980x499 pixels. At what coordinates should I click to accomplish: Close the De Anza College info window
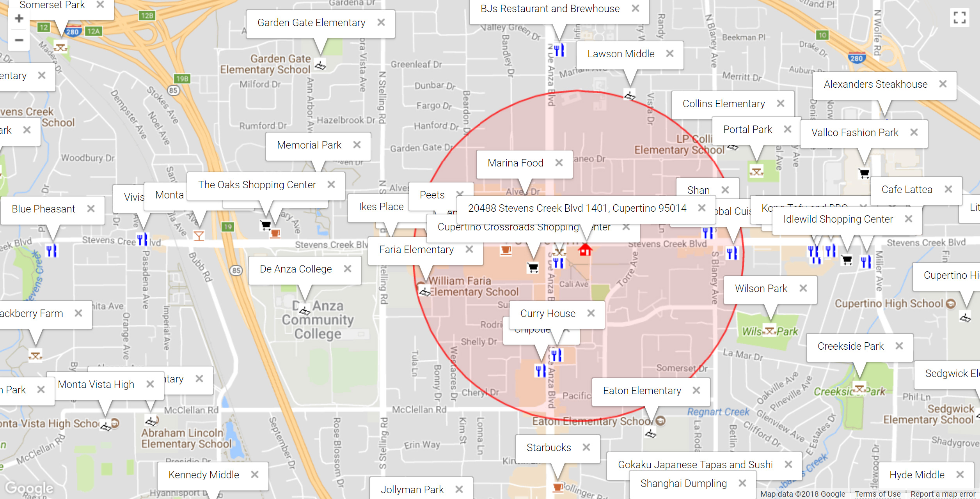point(348,269)
